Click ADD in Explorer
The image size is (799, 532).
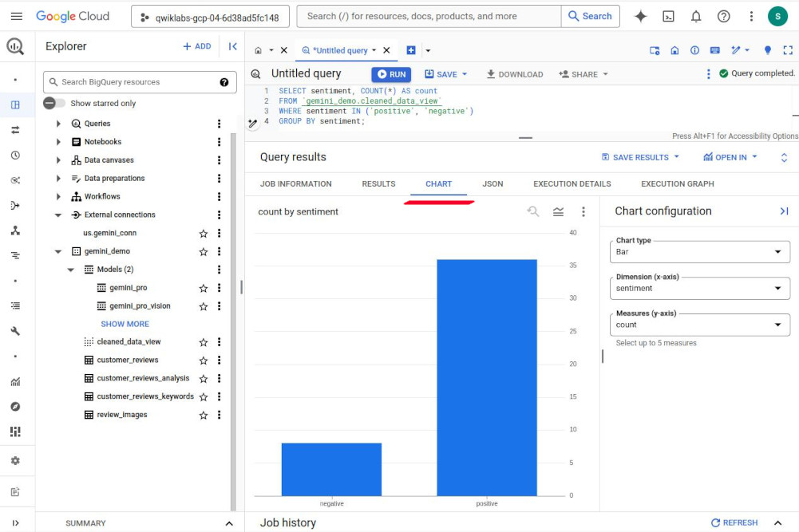(x=196, y=46)
